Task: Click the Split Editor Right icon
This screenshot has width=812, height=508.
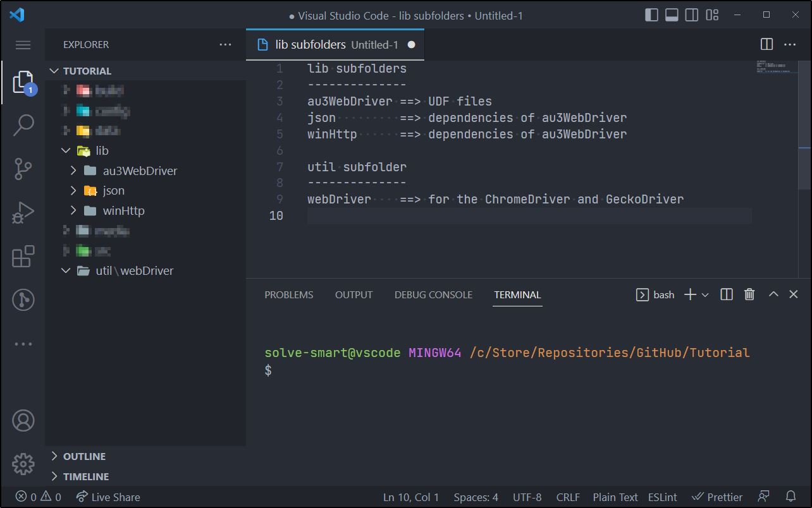Action: coord(766,44)
